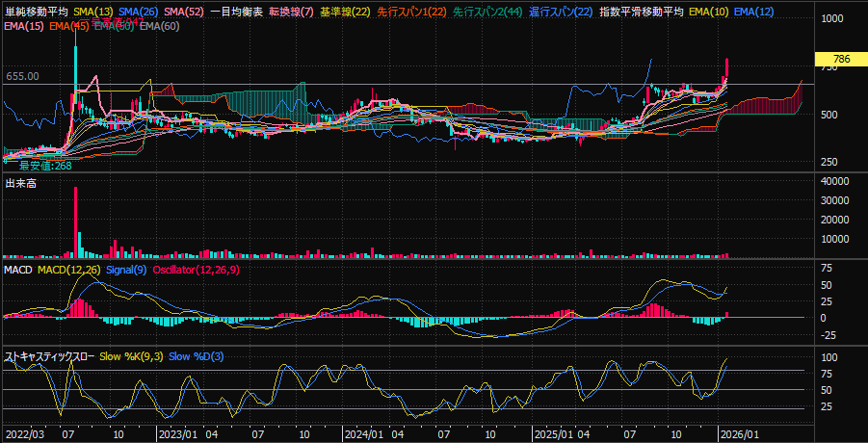Click the yellow 786 current price tag
Image resolution: width=868 pixels, height=443 pixels.
coord(840,60)
